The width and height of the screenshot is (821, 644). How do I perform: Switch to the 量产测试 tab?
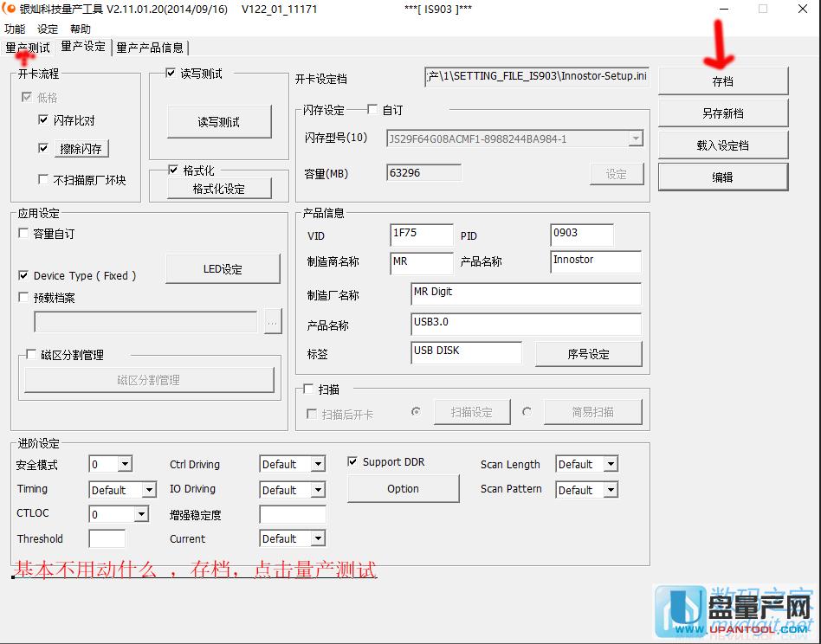tap(28, 48)
